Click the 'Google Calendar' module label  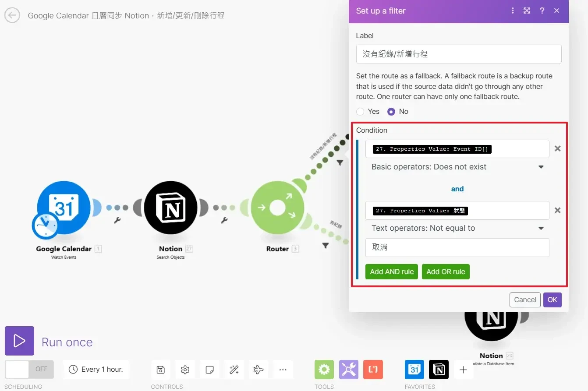(x=64, y=249)
